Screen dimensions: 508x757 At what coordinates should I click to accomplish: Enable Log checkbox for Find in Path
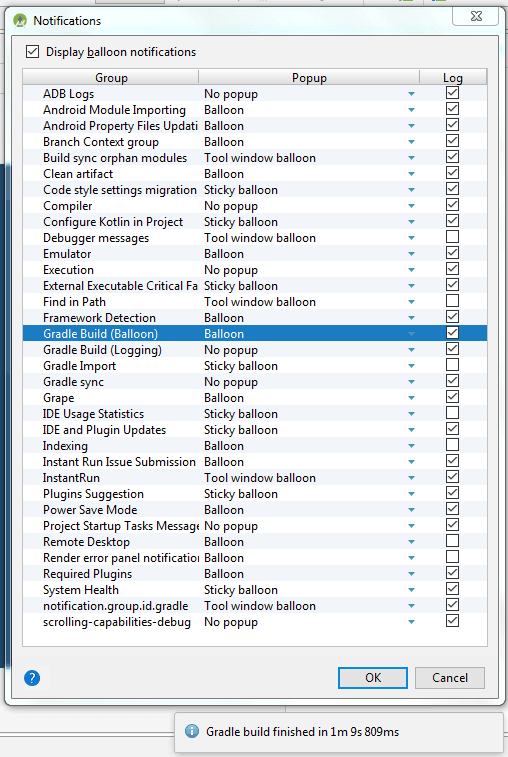point(452,301)
